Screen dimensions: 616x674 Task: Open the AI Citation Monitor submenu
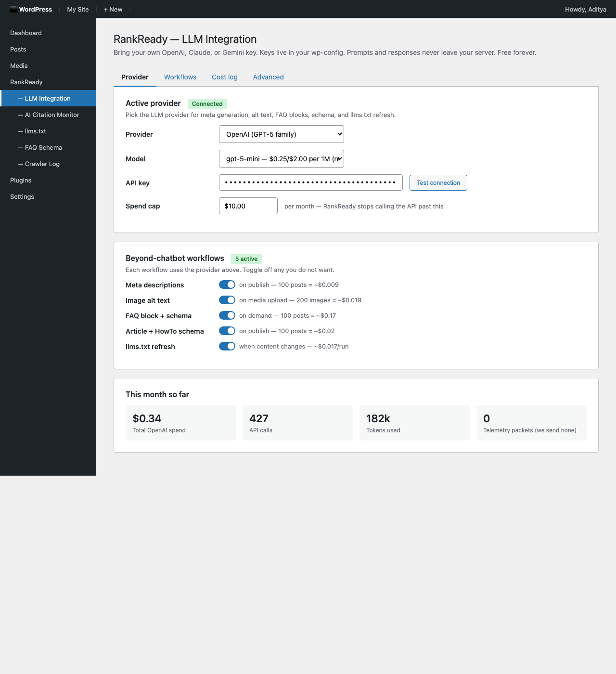pos(48,115)
